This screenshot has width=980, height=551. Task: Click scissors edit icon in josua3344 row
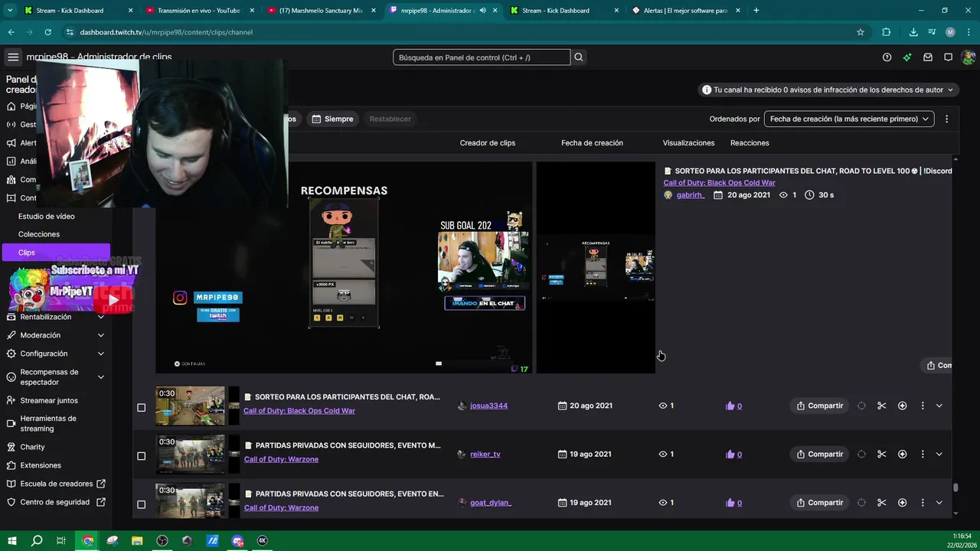882,406
